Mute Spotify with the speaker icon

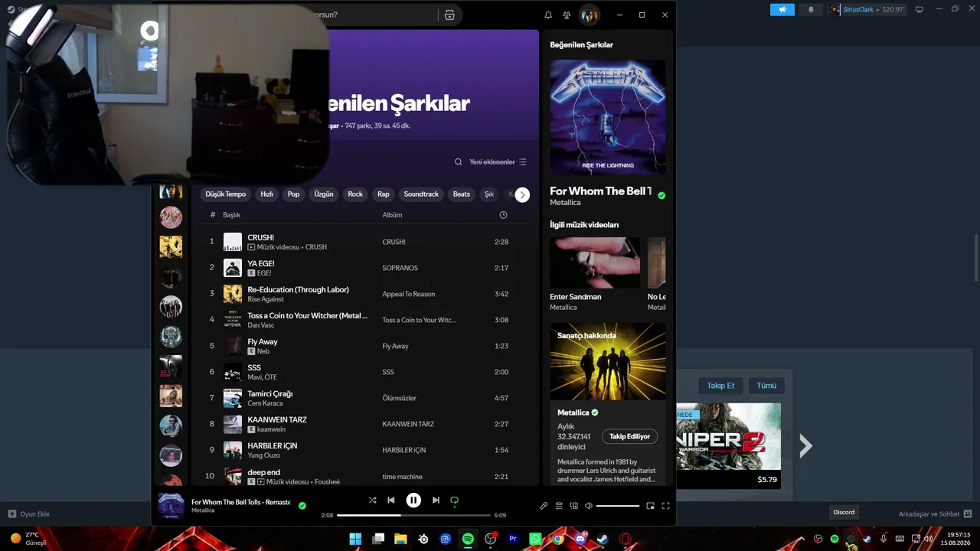click(x=589, y=506)
